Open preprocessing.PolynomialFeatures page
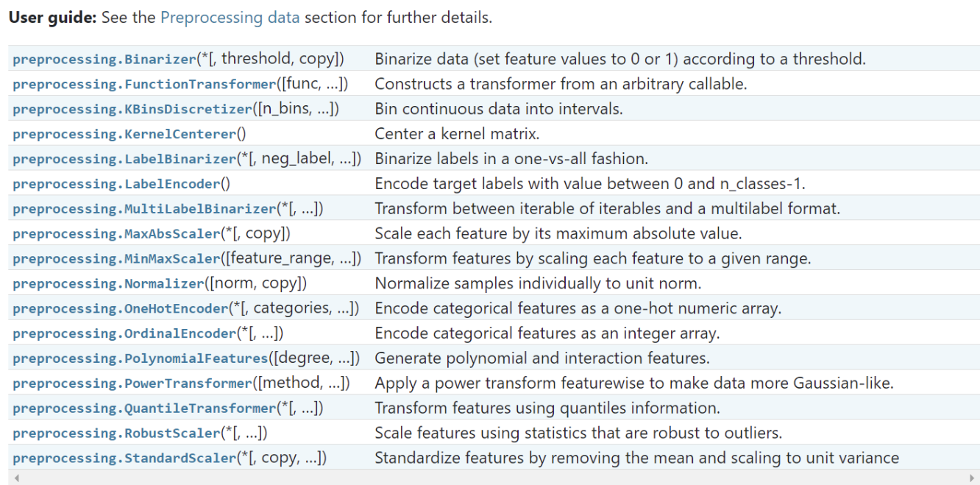The width and height of the screenshot is (980, 485). click(140, 359)
